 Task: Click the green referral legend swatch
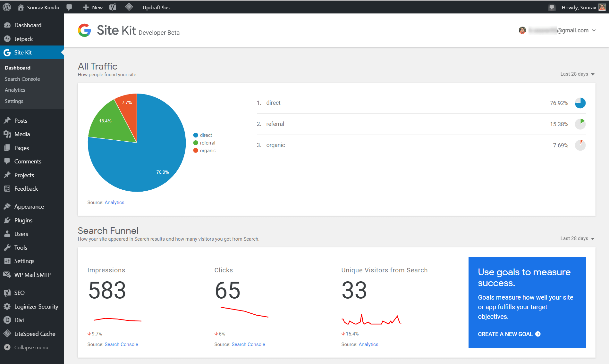point(196,143)
